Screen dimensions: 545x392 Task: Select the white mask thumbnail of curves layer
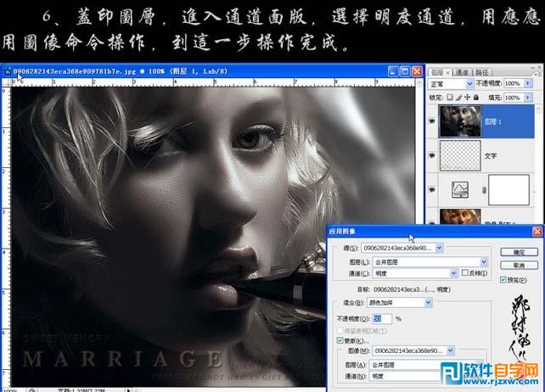tap(508, 190)
